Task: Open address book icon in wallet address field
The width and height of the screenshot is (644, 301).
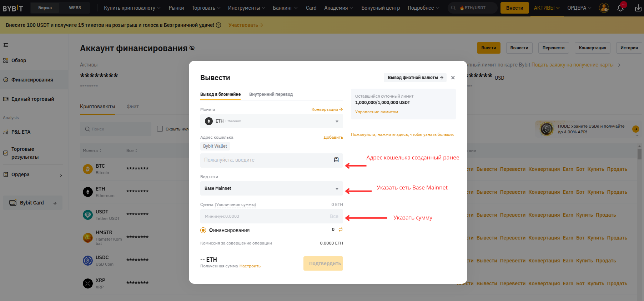Action: [336, 160]
